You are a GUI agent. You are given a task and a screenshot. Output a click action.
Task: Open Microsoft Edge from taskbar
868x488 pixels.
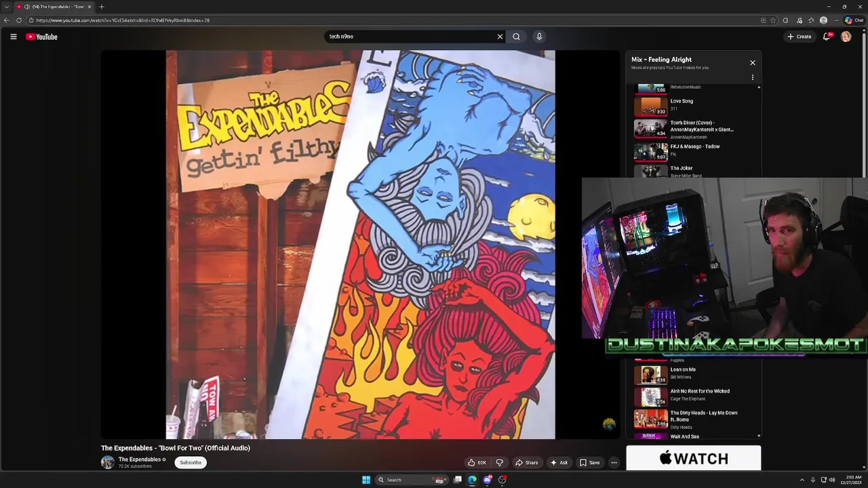click(x=472, y=480)
